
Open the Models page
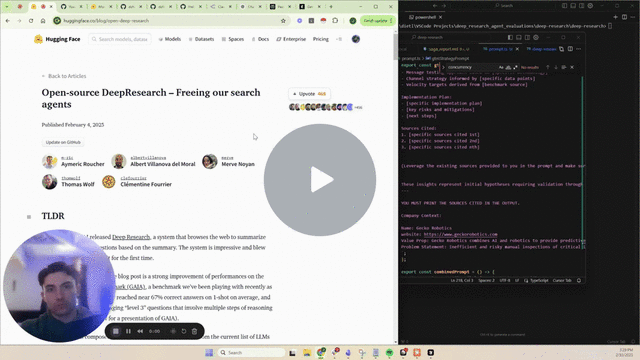[169, 39]
